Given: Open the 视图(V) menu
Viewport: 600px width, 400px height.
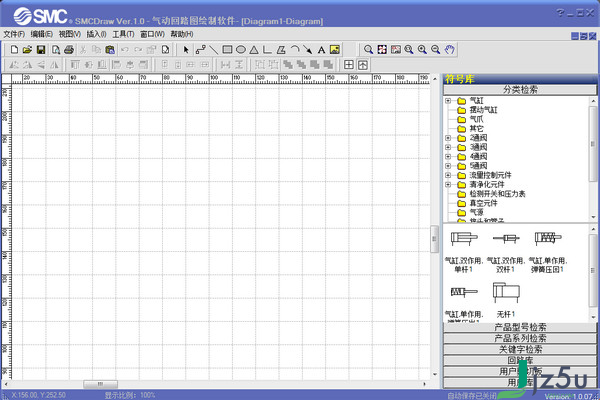Looking at the screenshot, I should click(70, 34).
